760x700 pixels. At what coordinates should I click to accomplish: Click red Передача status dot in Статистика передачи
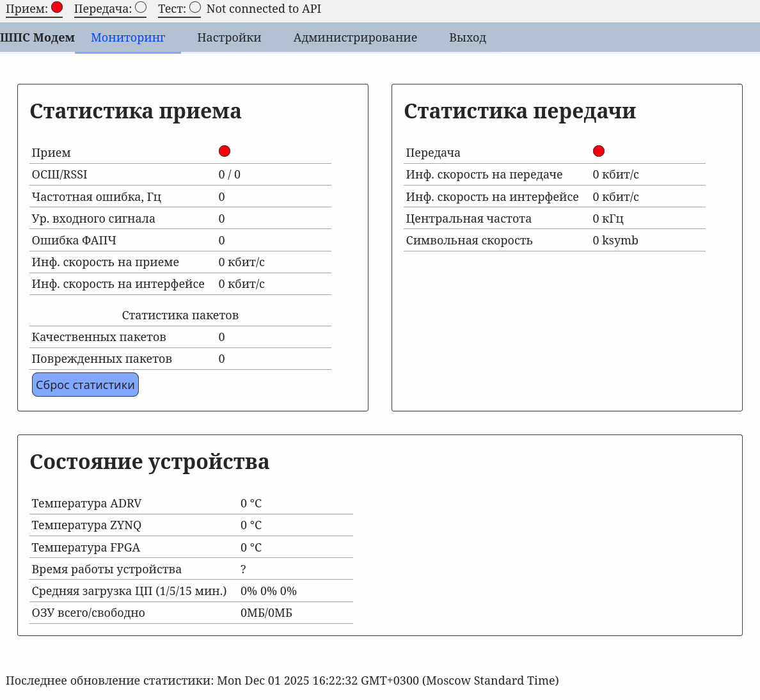(x=598, y=151)
